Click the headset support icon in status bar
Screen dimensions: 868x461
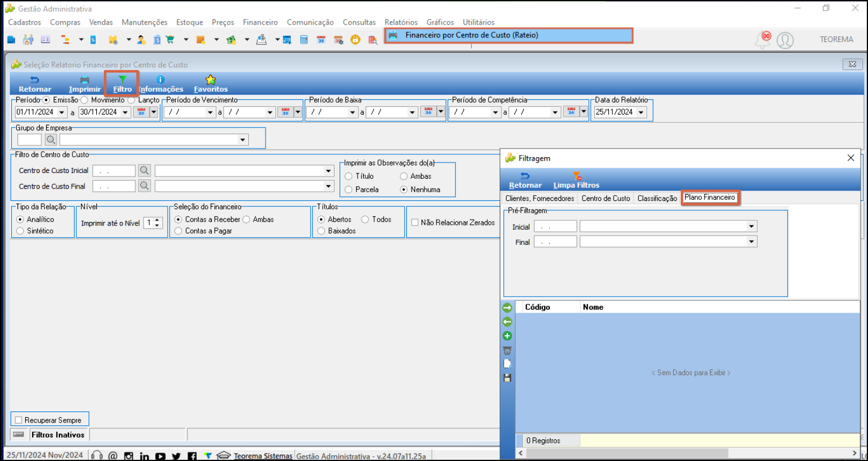click(97, 456)
